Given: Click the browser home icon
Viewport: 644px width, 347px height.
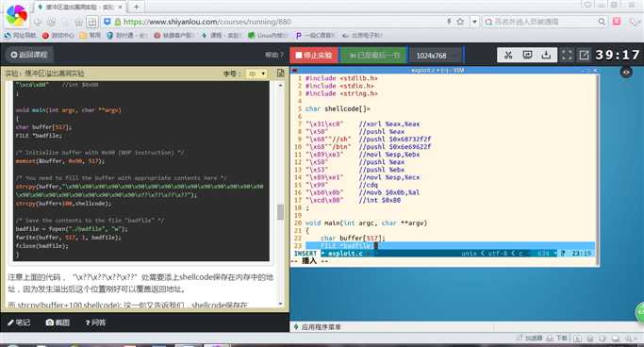Looking at the screenshot, I should click(x=78, y=22).
